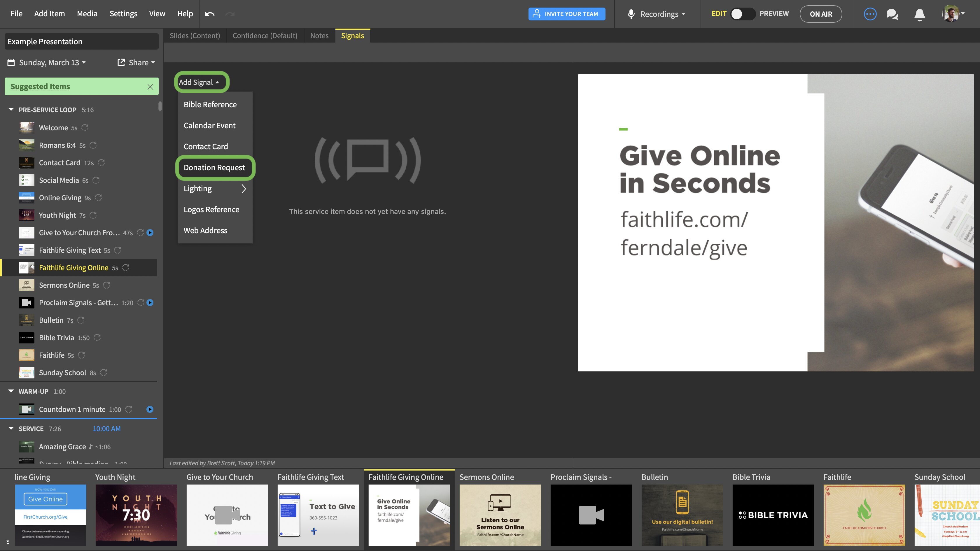Click the 10:00 AM service start time
The width and height of the screenshot is (980, 551).
(106, 429)
